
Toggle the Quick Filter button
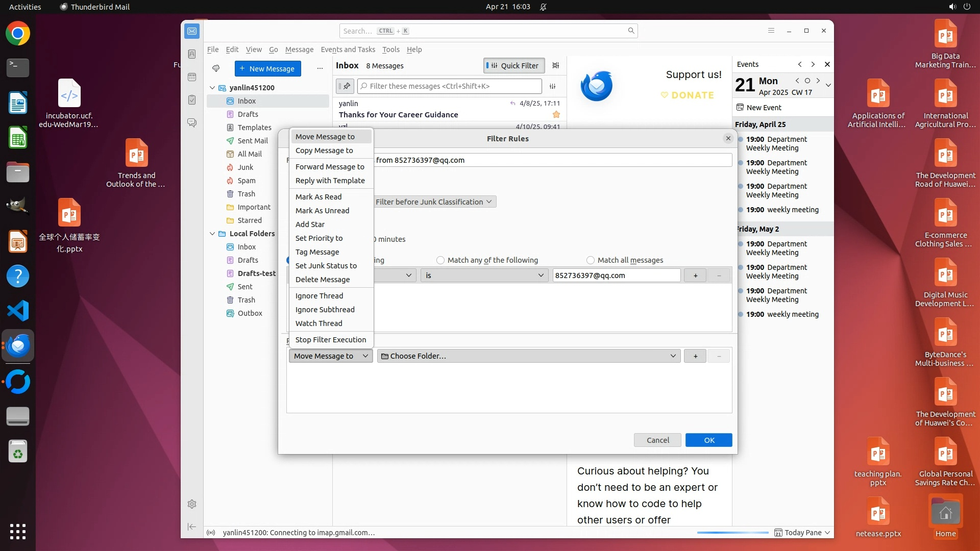click(x=513, y=65)
